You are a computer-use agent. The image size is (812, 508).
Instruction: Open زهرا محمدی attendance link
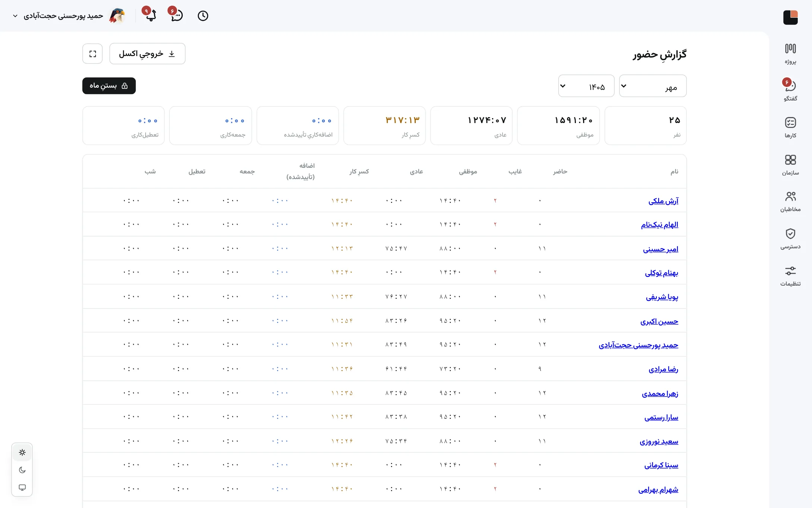660,394
